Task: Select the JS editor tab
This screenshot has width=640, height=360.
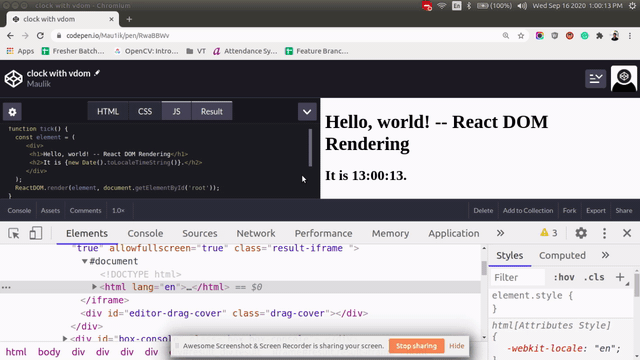Action: pos(176,111)
